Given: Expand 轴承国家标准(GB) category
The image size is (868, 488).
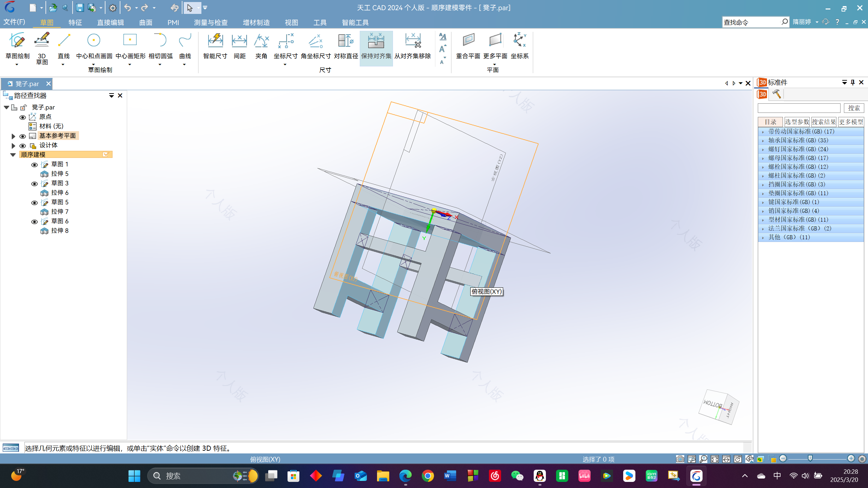Looking at the screenshot, I should coord(763,141).
